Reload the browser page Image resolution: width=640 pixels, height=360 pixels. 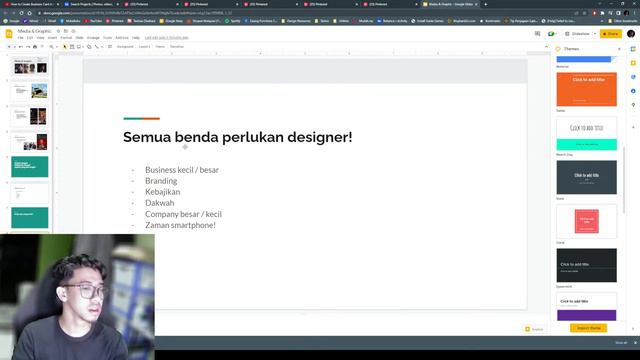tap(21, 13)
